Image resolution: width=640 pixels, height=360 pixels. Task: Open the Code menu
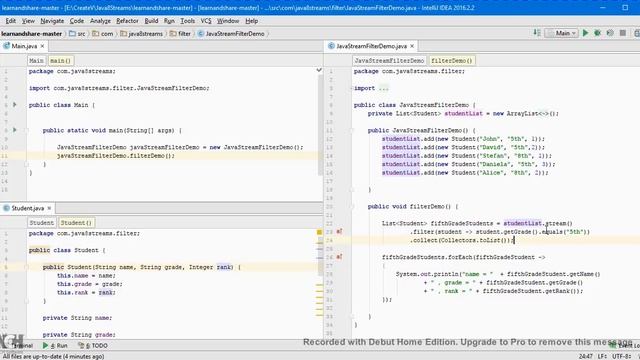pyautogui.click(x=77, y=21)
